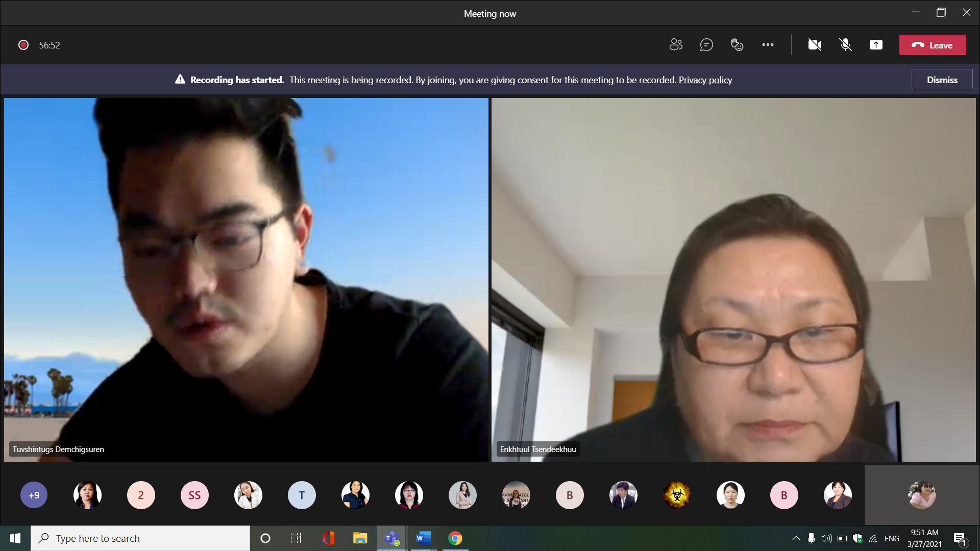The height and width of the screenshot is (551, 980).
Task: Open Windows Security tray icon
Action: click(857, 538)
